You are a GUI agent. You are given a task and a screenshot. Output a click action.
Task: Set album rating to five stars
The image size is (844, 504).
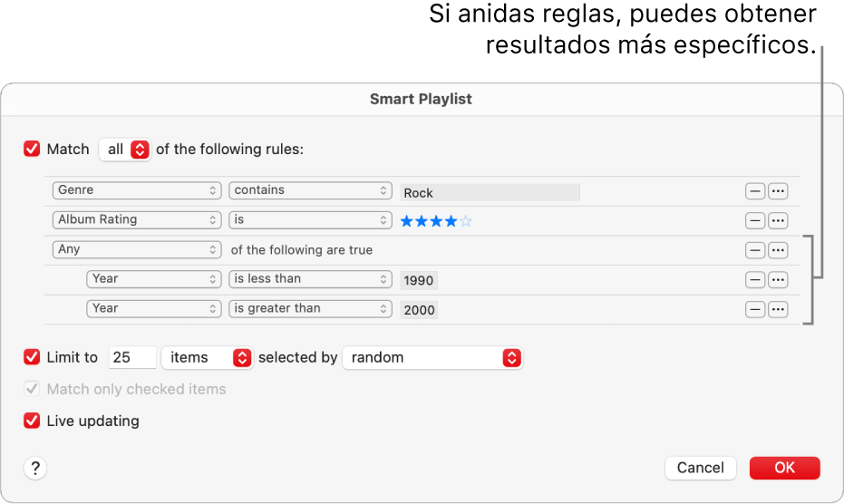click(x=466, y=220)
